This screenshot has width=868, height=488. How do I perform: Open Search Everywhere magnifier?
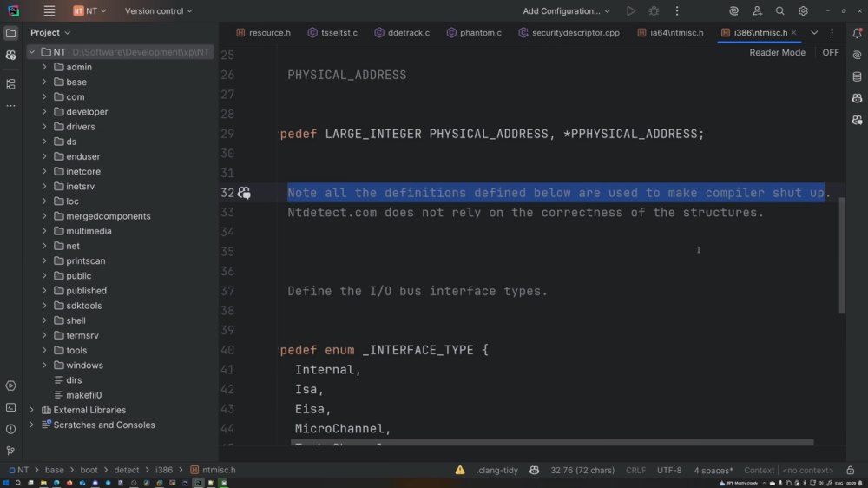(x=779, y=11)
